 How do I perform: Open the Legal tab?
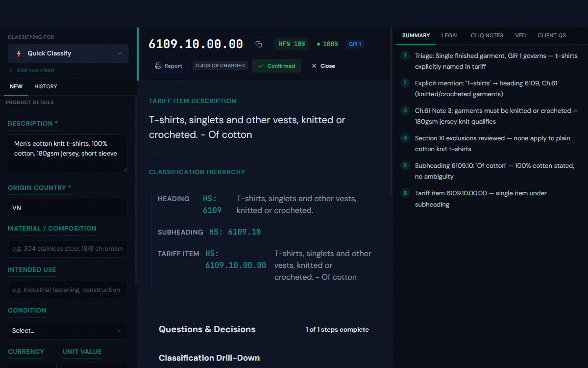450,35
